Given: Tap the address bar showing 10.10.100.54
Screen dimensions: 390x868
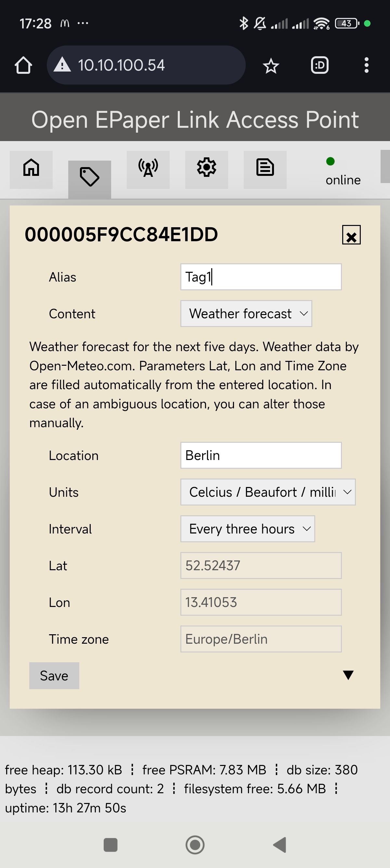Looking at the screenshot, I should click(x=146, y=65).
